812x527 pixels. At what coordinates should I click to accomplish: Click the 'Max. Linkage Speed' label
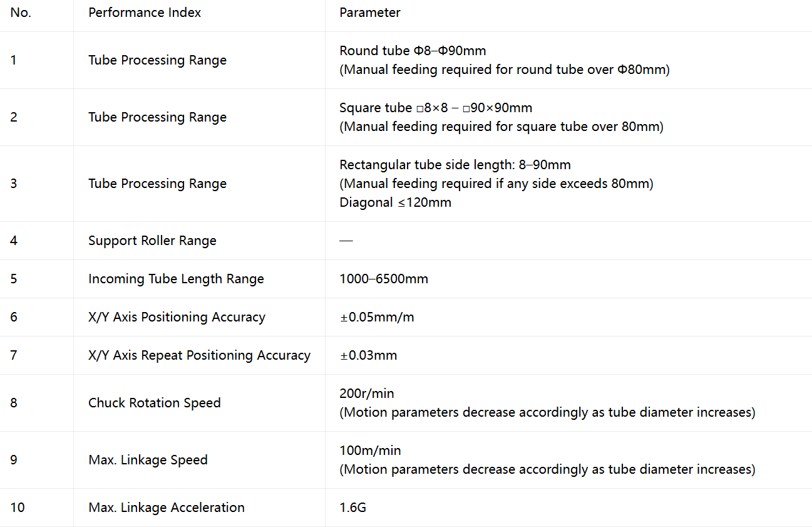148,460
